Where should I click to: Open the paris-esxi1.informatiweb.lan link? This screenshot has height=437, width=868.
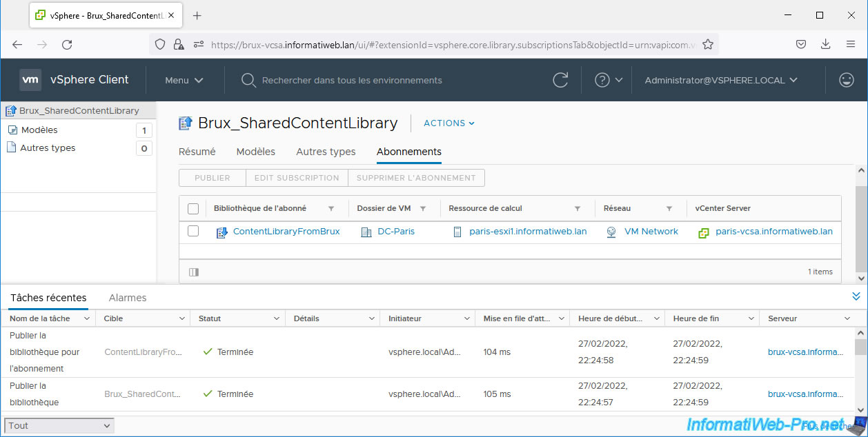pyautogui.click(x=528, y=232)
